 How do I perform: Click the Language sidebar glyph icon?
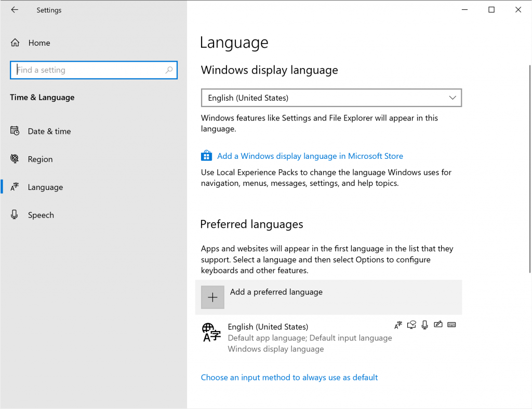(x=15, y=187)
